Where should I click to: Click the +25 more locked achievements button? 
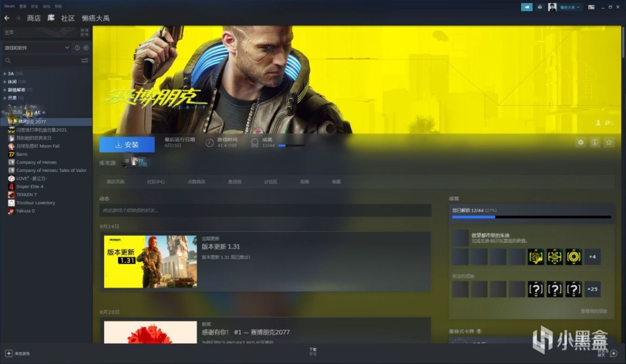tap(593, 289)
